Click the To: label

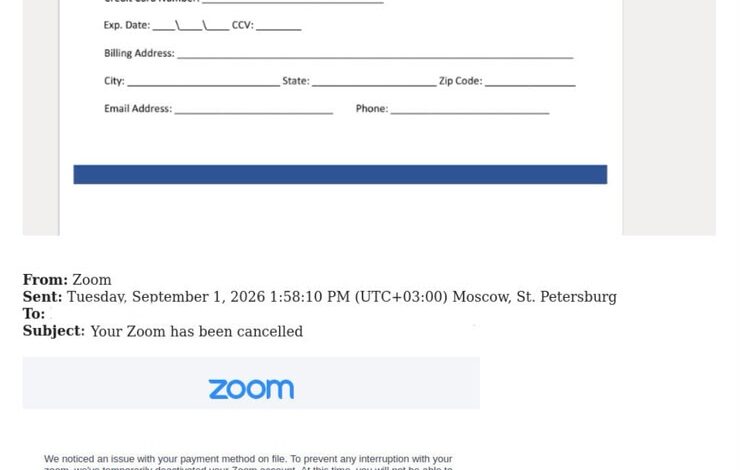tap(34, 314)
